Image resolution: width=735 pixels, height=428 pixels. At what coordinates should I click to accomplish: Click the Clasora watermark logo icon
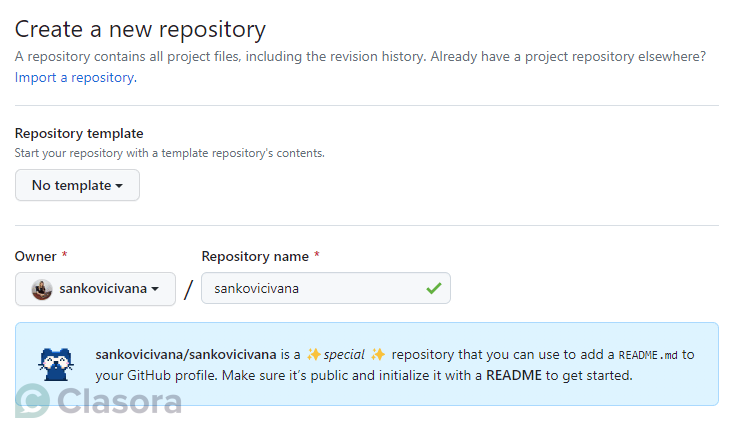click(x=33, y=401)
